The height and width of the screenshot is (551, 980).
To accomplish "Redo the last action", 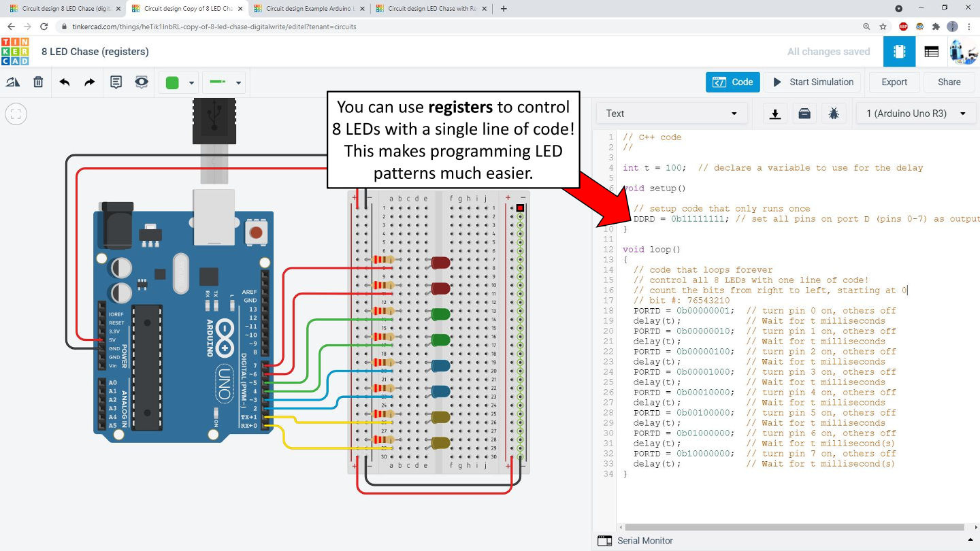I will [90, 82].
